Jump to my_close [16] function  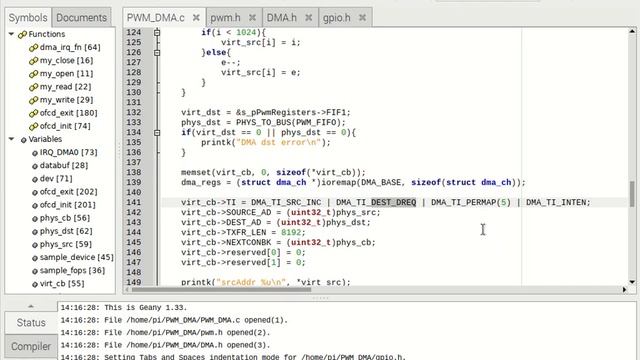click(66, 60)
